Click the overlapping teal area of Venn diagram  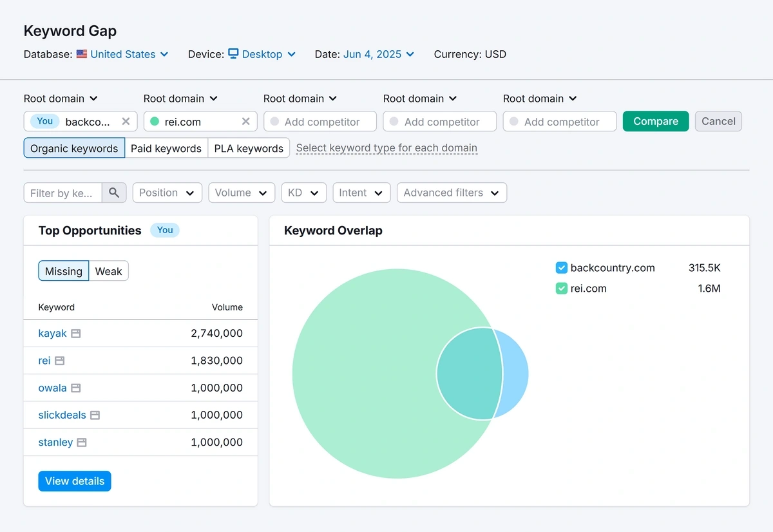[469, 374]
